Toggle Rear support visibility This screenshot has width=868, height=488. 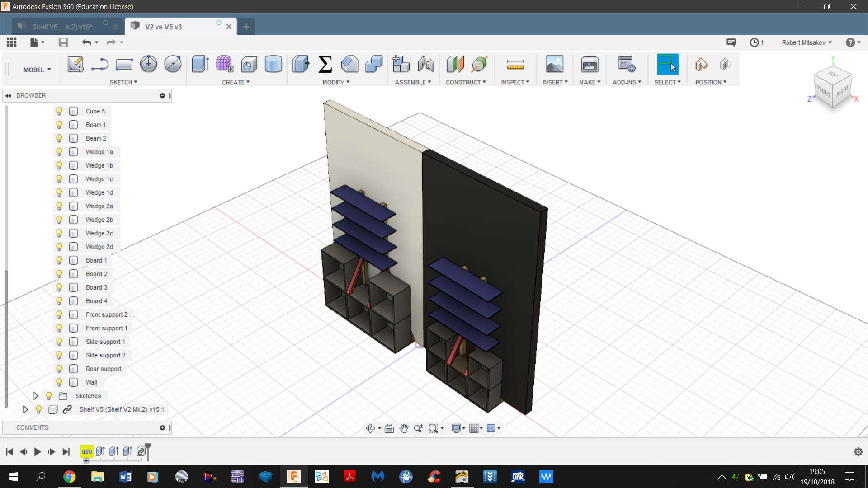click(x=59, y=369)
